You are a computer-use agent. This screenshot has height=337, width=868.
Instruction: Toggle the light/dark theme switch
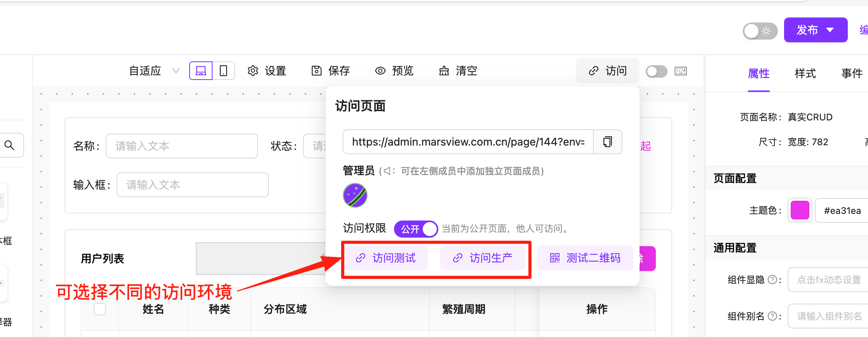coord(760,31)
